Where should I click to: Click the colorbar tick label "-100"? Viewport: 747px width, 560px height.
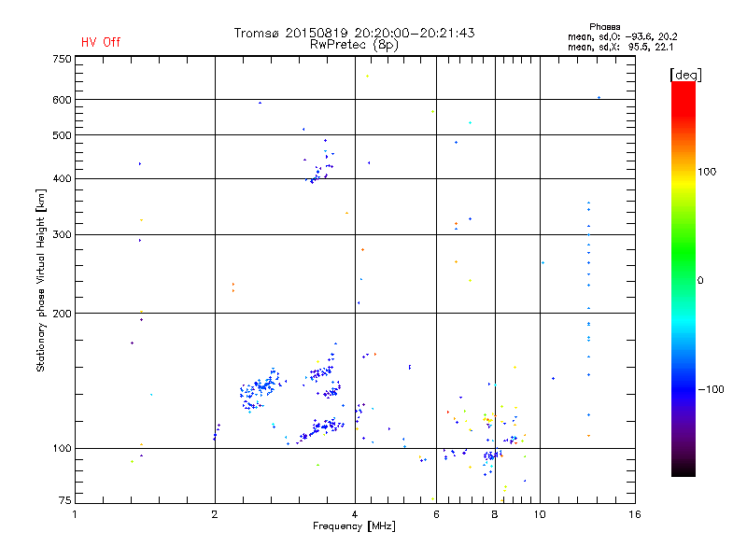712,389
